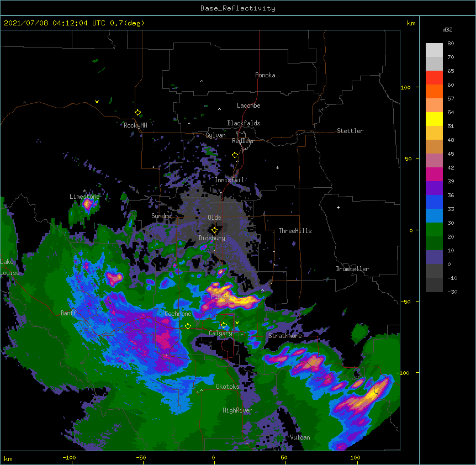Click the km label at bottom left
The width and height of the screenshot is (476, 465).
pyautogui.click(x=8, y=458)
